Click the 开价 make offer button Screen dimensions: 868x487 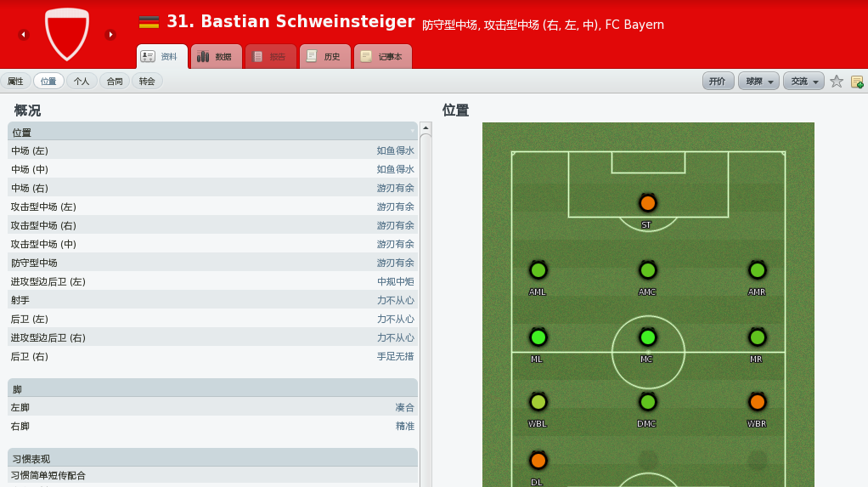[x=718, y=82]
